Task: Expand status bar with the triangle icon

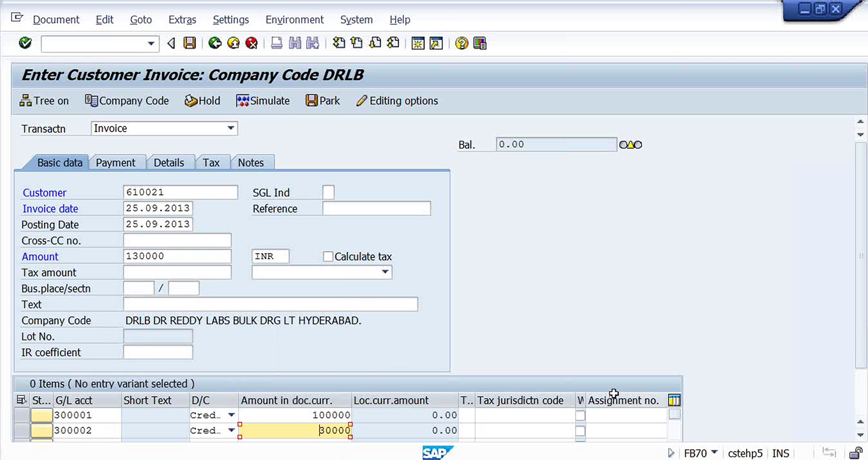Action: tap(671, 453)
